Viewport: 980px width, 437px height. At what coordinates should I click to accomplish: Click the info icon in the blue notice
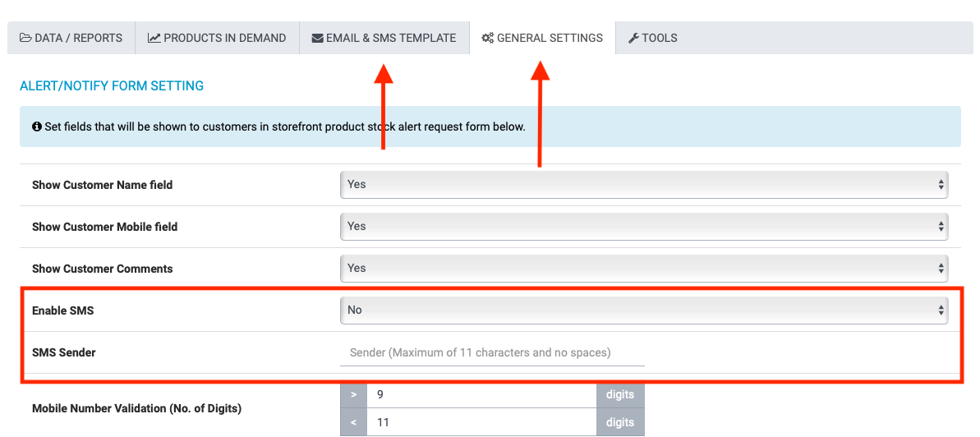[37, 127]
